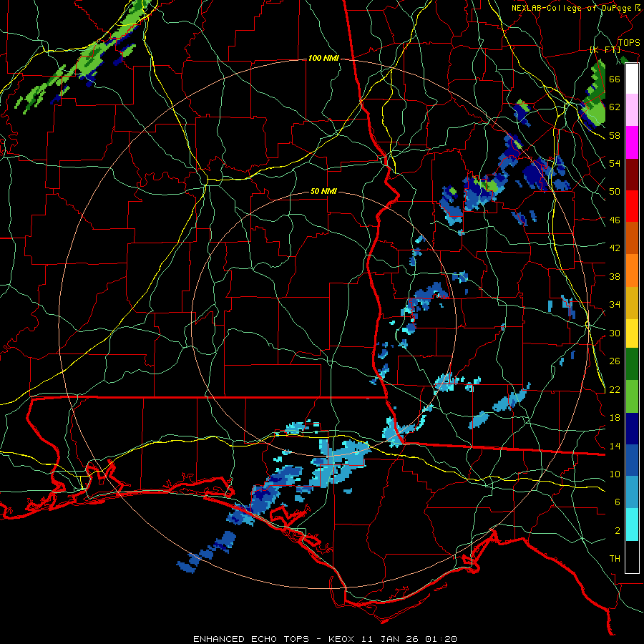Click the white swatch in the tops legend
The height and width of the screenshot is (644, 644).
[632, 79]
